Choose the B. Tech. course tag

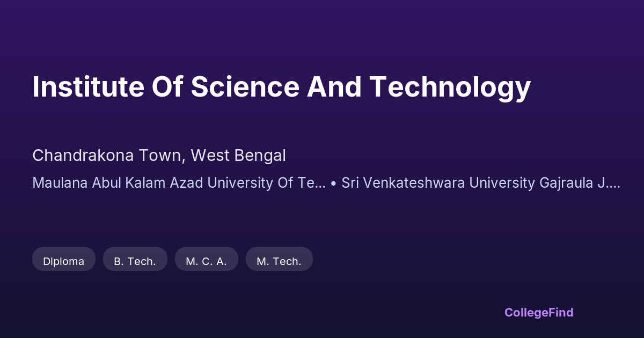tap(135, 261)
